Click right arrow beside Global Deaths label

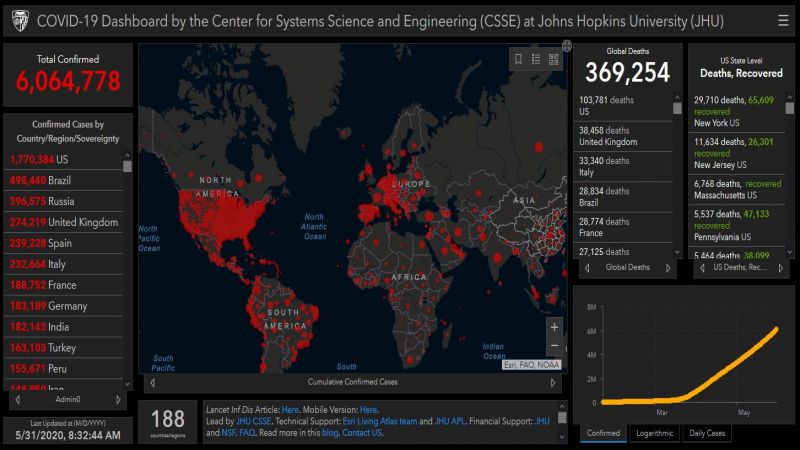click(x=668, y=267)
